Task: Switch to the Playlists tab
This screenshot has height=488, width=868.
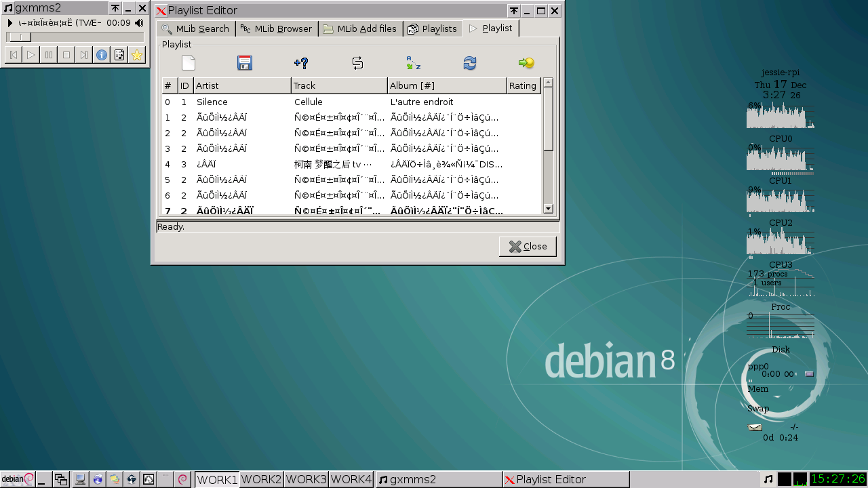Action: (x=433, y=28)
